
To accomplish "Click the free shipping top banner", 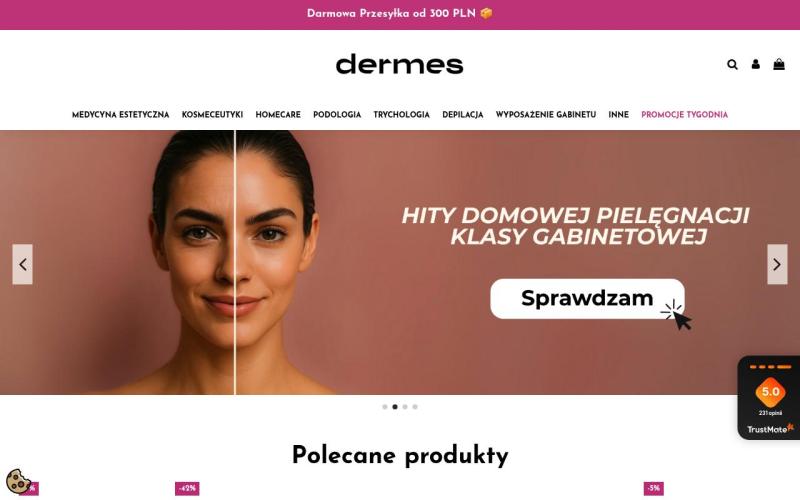I will coord(400,14).
